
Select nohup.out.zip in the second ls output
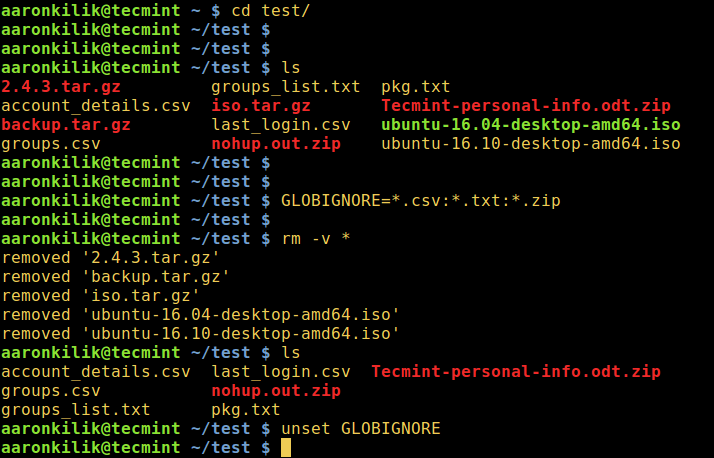click(x=276, y=390)
